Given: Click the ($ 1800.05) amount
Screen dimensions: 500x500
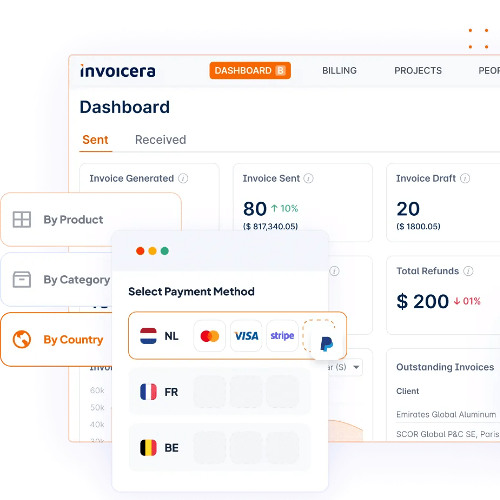Looking at the screenshot, I should click(x=418, y=227).
